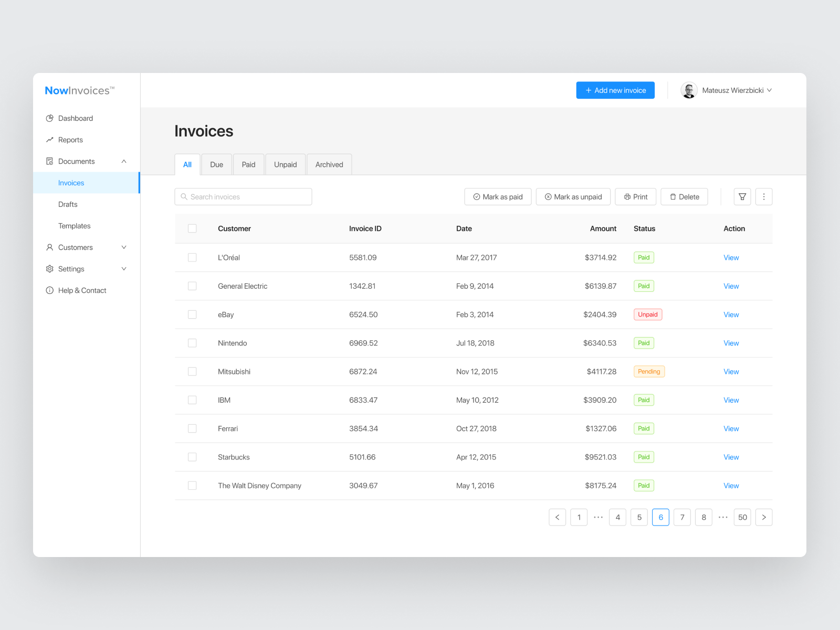This screenshot has width=840, height=630.
Task: Check the L'Oréal row checkbox
Action: (x=192, y=257)
